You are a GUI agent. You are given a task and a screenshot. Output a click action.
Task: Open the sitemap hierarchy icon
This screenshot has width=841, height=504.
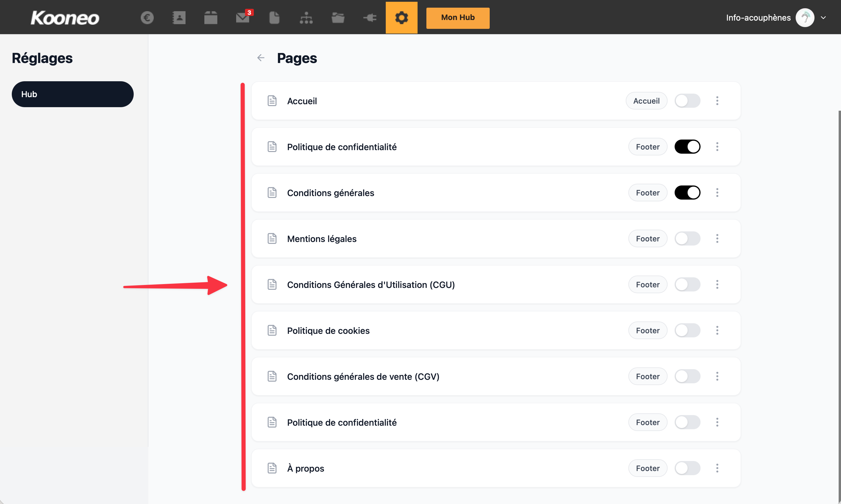click(306, 18)
